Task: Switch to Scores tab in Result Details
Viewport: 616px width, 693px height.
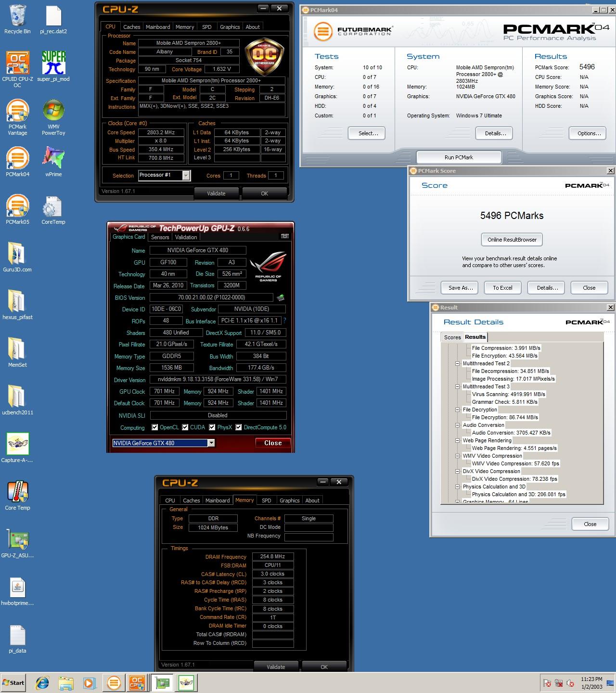Action: [452, 337]
